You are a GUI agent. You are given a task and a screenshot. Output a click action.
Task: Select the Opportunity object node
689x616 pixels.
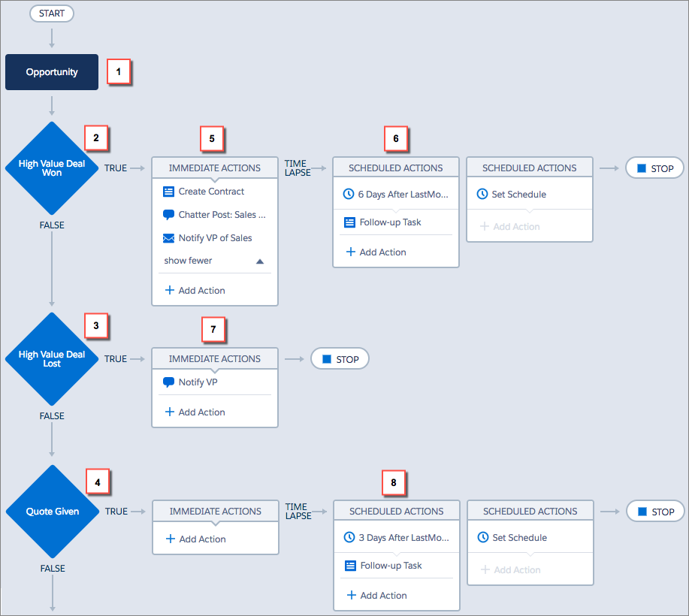tap(52, 72)
